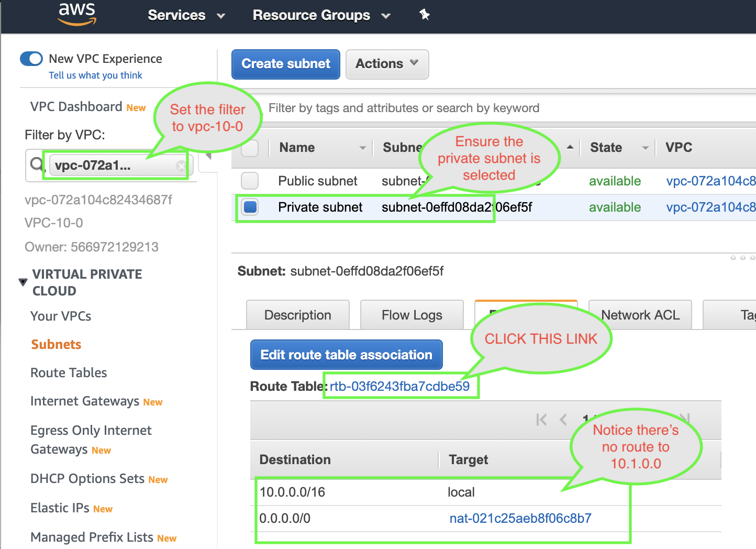Click the Private subnet name cell
Image resolution: width=756 pixels, height=549 pixels.
[320, 207]
